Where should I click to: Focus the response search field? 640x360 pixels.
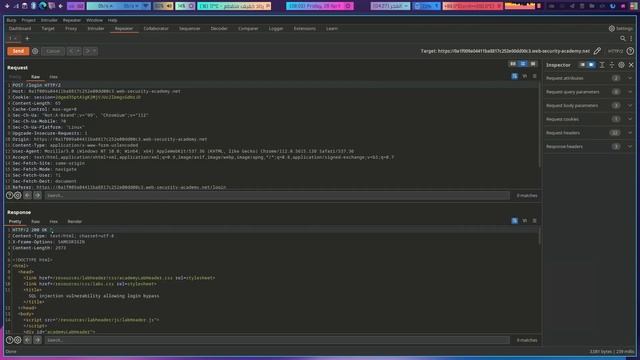277,340
